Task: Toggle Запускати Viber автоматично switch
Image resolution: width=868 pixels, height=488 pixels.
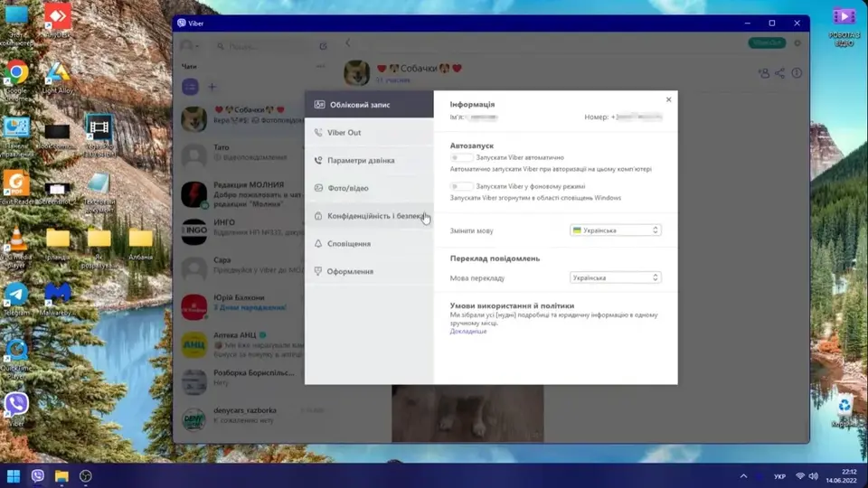Action: tap(461, 157)
